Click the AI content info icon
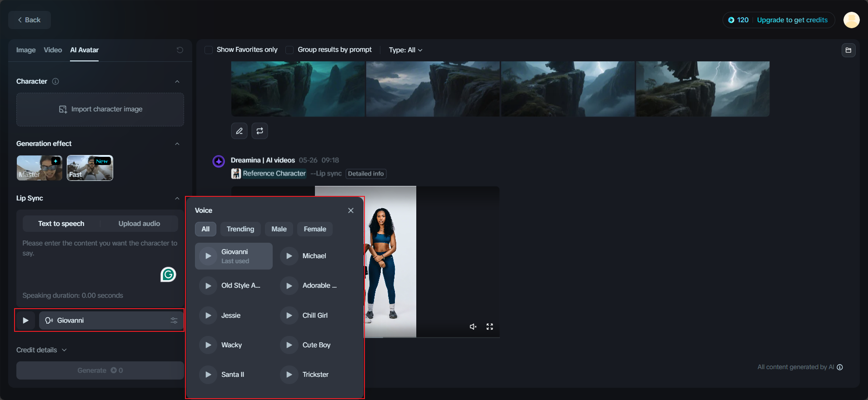This screenshot has height=400, width=868. [840, 367]
